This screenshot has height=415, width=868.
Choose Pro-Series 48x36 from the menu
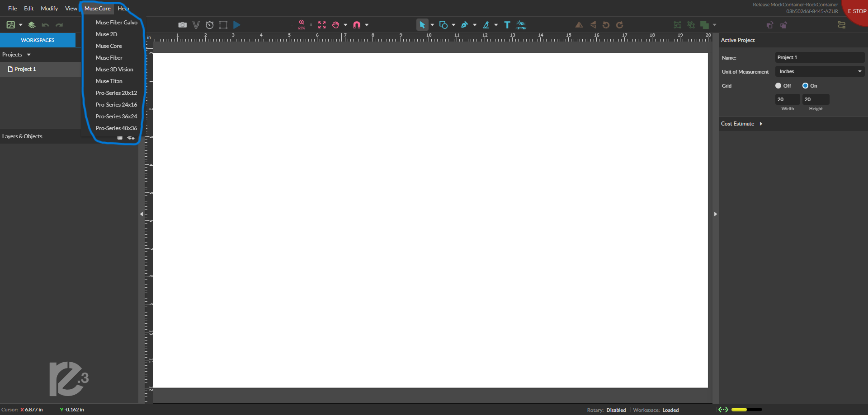click(x=116, y=128)
